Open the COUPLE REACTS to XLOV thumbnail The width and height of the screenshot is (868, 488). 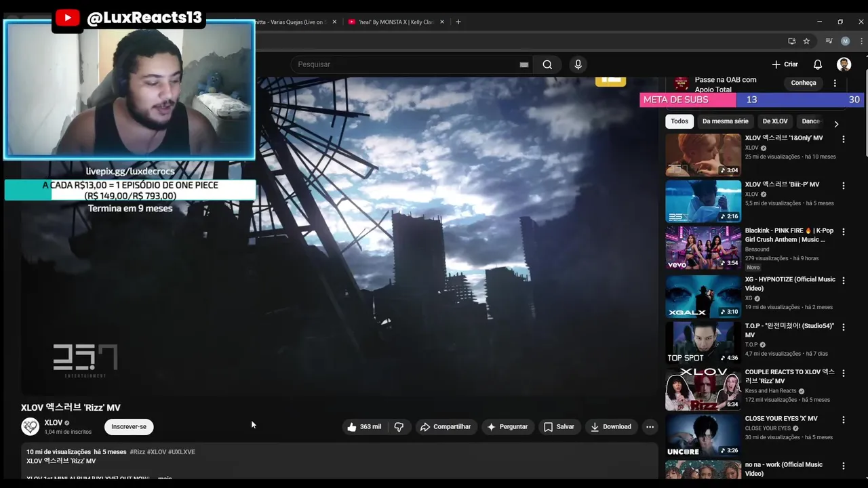click(x=703, y=389)
